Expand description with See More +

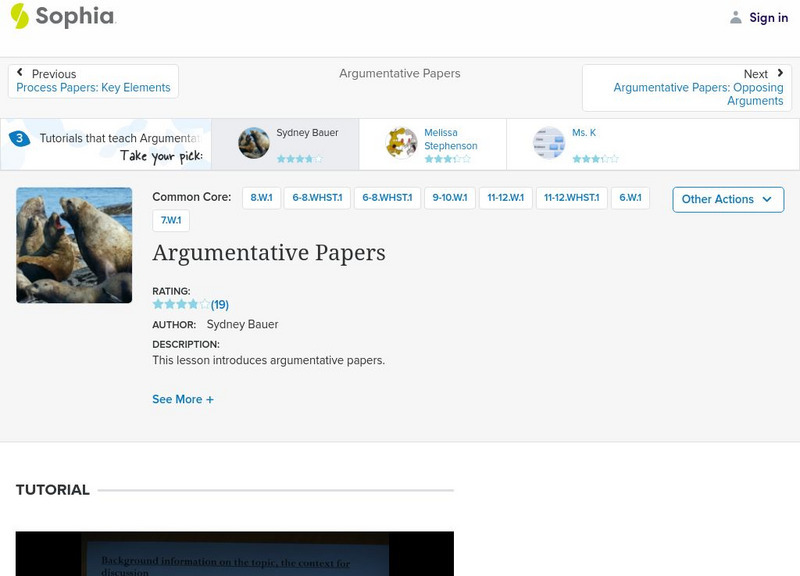click(183, 399)
